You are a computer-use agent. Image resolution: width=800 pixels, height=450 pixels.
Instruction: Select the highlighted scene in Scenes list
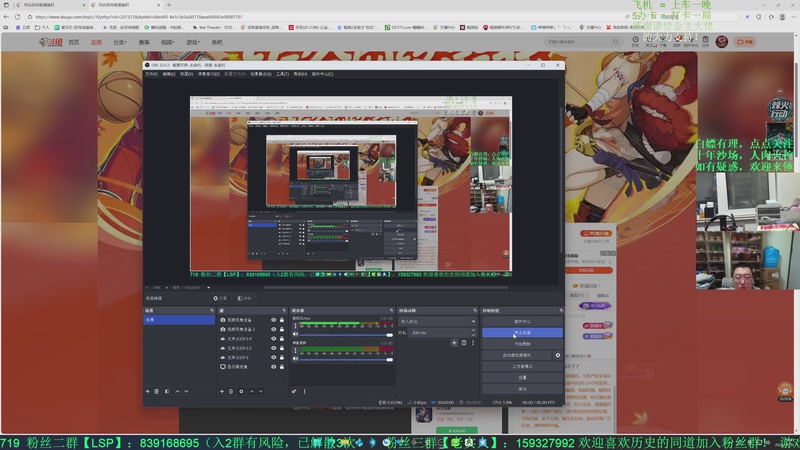coord(179,320)
